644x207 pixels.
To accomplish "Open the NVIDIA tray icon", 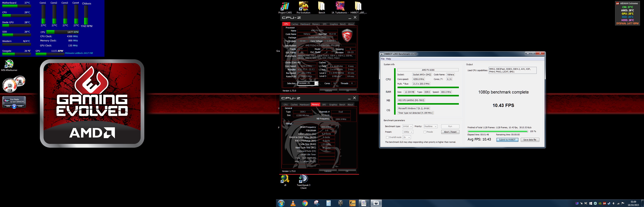I will point(600,204).
